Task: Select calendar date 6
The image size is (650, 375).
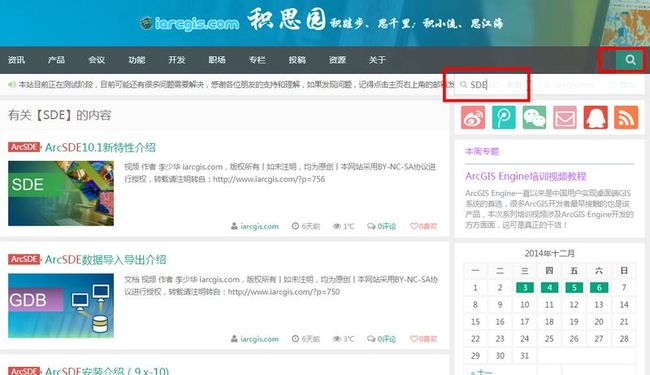Action: click(x=599, y=288)
